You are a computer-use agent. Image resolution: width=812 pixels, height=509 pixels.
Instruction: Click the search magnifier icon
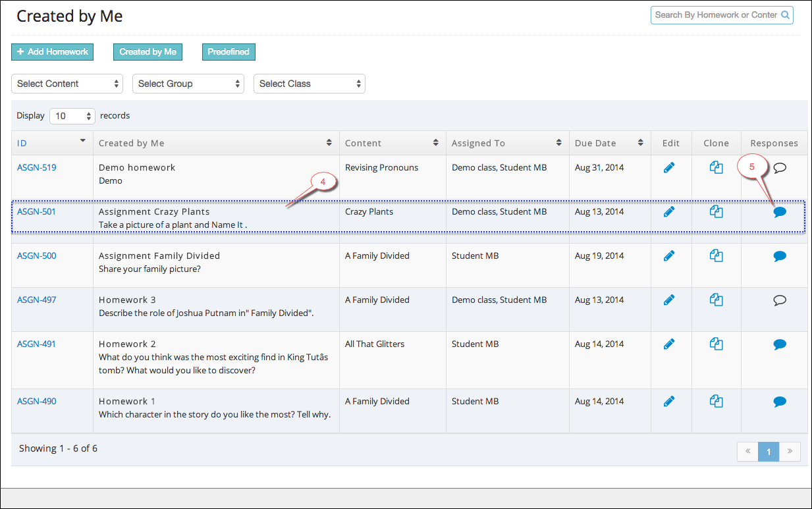tap(786, 14)
